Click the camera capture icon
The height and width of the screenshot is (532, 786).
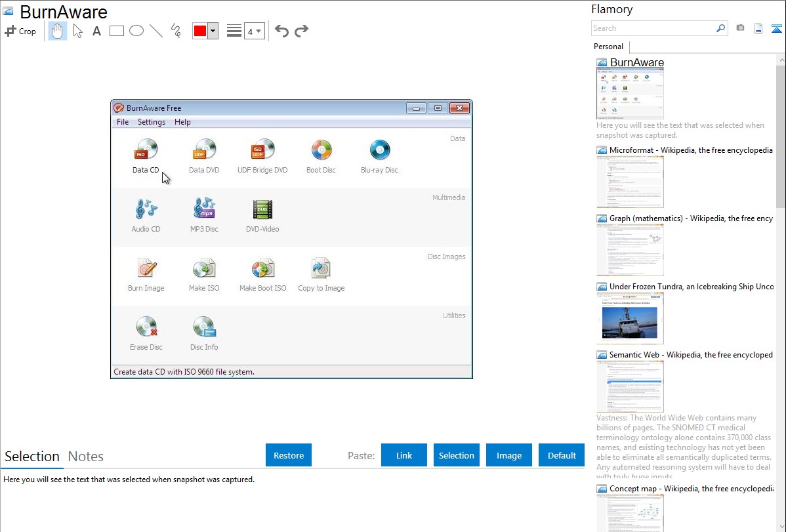[x=740, y=28]
